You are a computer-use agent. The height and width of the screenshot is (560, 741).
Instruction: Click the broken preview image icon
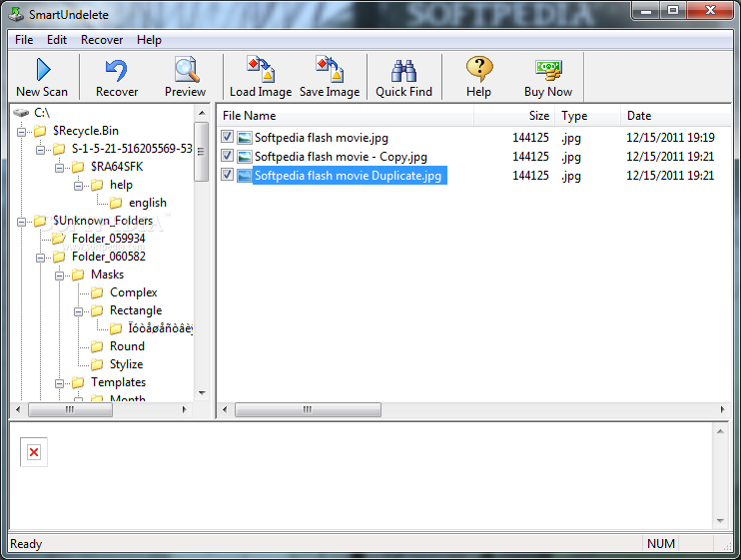(34, 452)
